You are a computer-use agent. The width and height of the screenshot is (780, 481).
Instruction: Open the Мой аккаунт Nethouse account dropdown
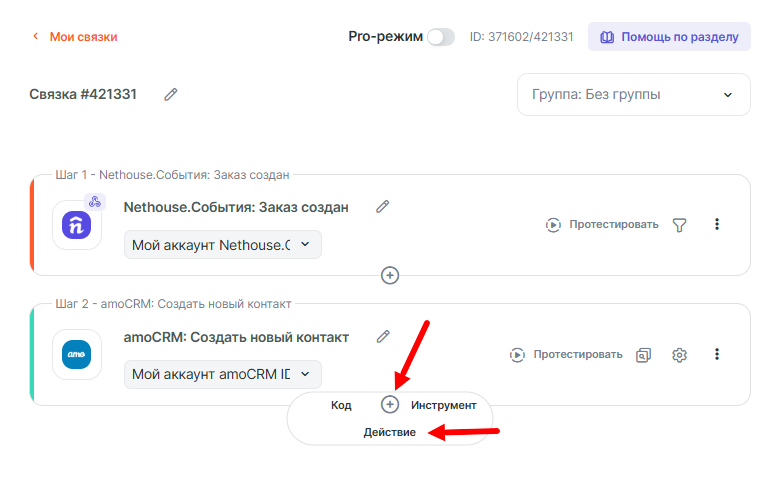tap(223, 245)
